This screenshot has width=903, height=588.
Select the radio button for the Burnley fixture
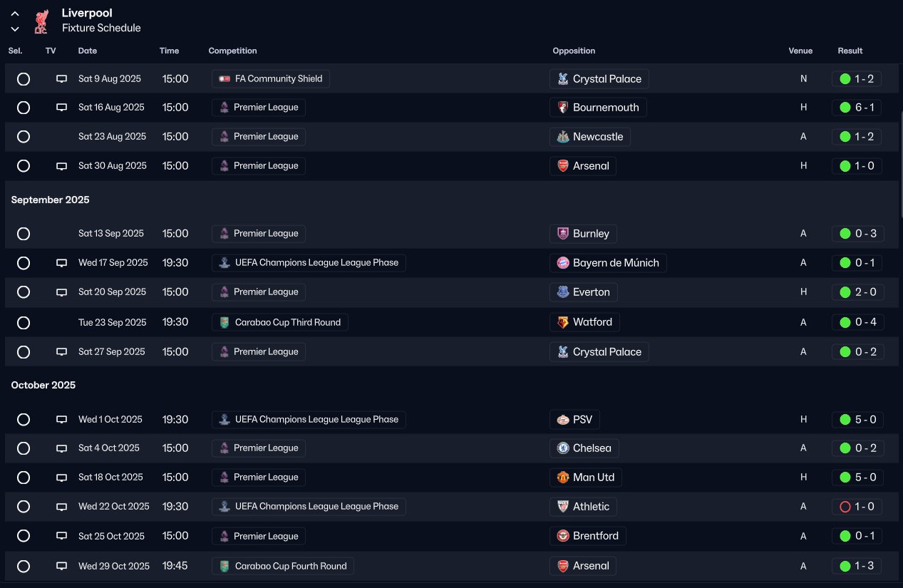[24, 234]
